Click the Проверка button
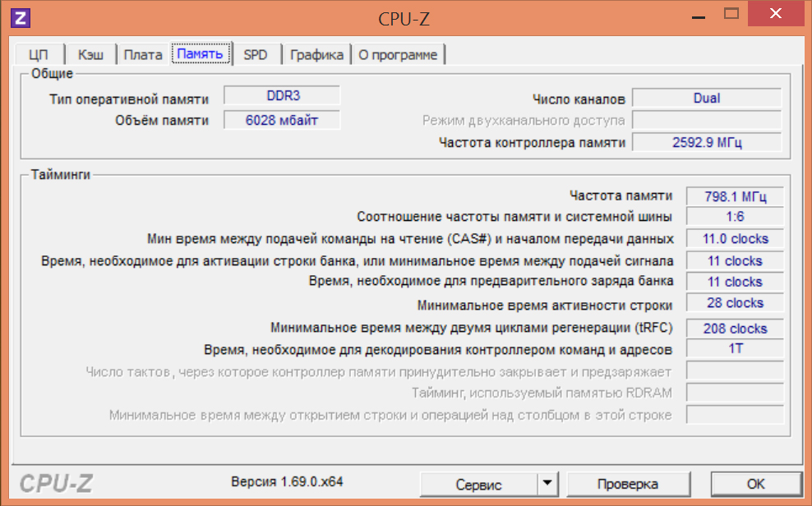The height and width of the screenshot is (506, 812). click(628, 485)
